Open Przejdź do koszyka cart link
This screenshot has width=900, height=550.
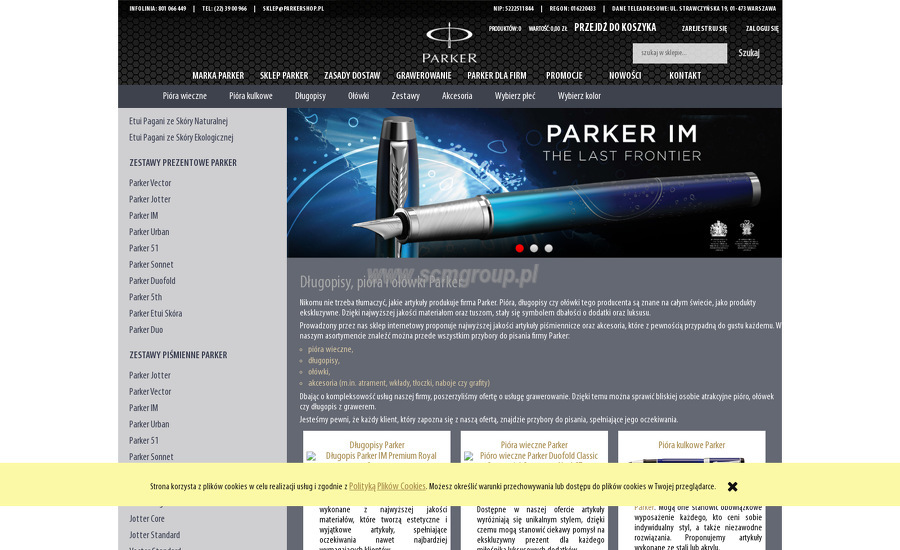[615, 28]
